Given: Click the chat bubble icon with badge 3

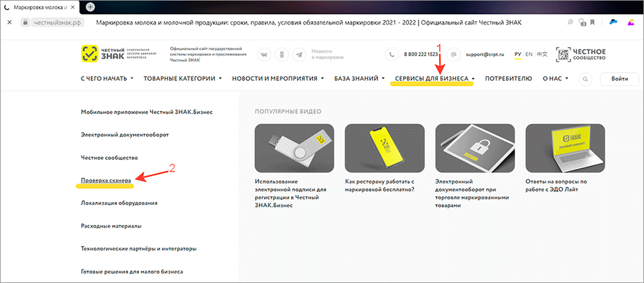Looking at the screenshot, I should pyautogui.click(x=582, y=23).
